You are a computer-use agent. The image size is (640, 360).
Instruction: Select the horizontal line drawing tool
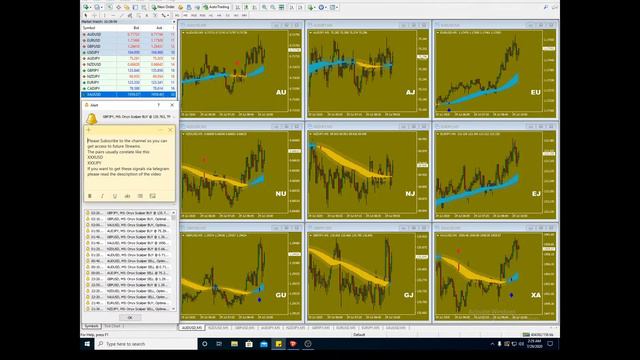pos(113,15)
